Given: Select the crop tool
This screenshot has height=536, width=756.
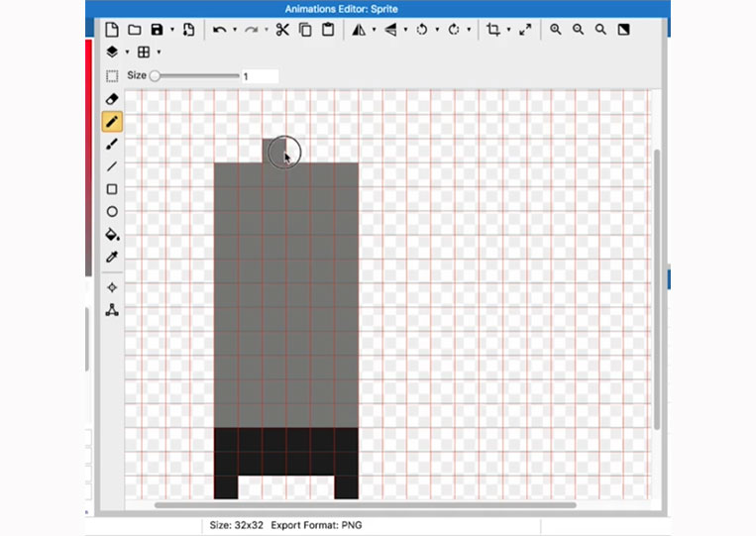Looking at the screenshot, I should [492, 30].
